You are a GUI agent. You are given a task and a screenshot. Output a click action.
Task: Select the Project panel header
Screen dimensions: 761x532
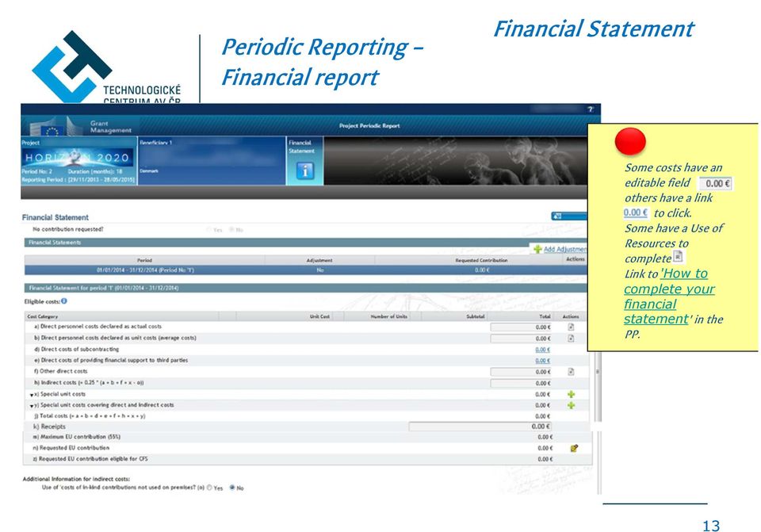(x=31, y=143)
